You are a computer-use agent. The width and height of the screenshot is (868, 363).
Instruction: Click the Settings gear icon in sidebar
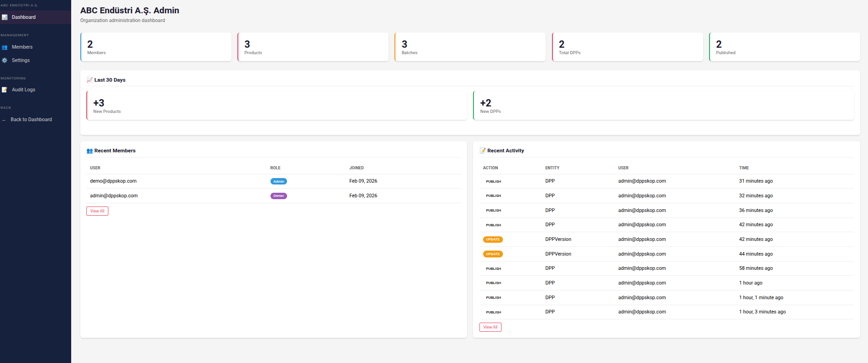(5, 61)
